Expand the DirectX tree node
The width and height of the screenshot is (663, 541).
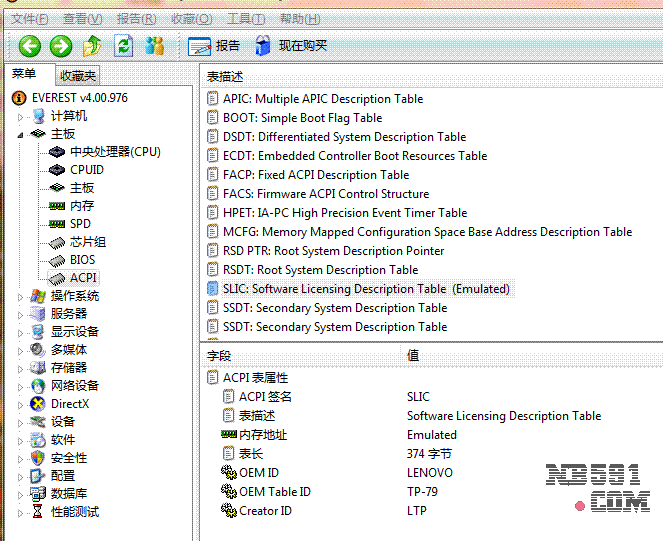click(x=21, y=404)
